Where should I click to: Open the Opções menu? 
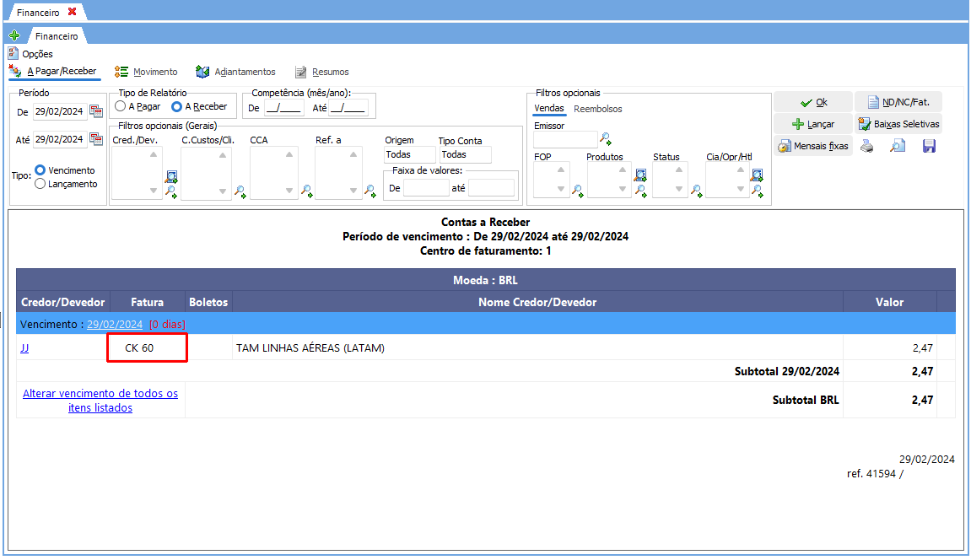(30, 54)
